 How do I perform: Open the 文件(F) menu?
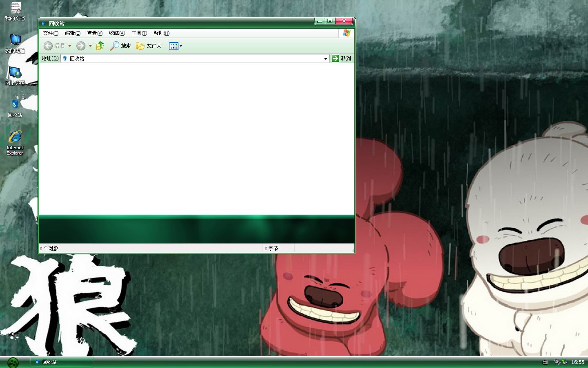point(51,33)
